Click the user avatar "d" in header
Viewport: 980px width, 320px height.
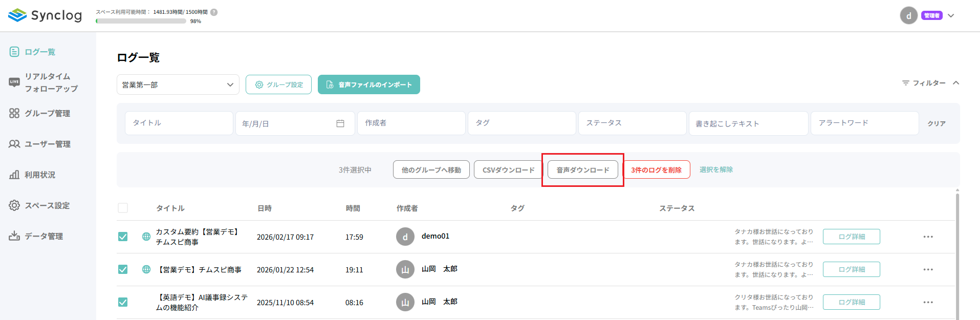(908, 15)
